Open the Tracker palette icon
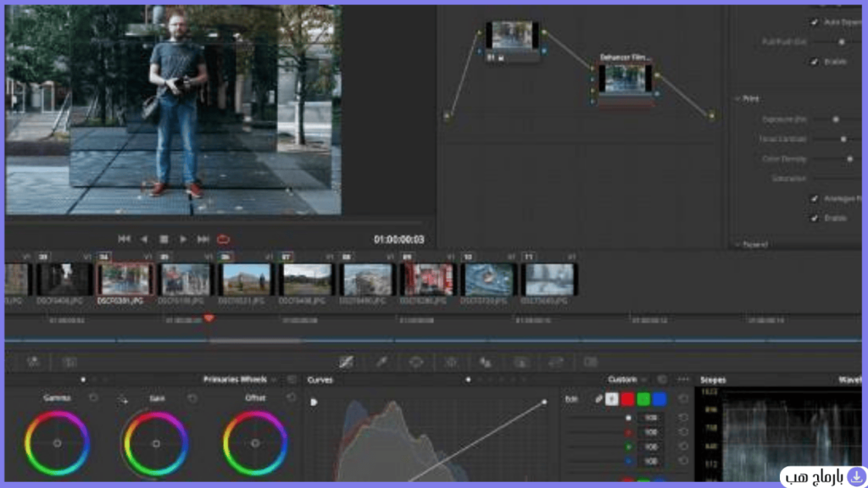 (x=451, y=362)
